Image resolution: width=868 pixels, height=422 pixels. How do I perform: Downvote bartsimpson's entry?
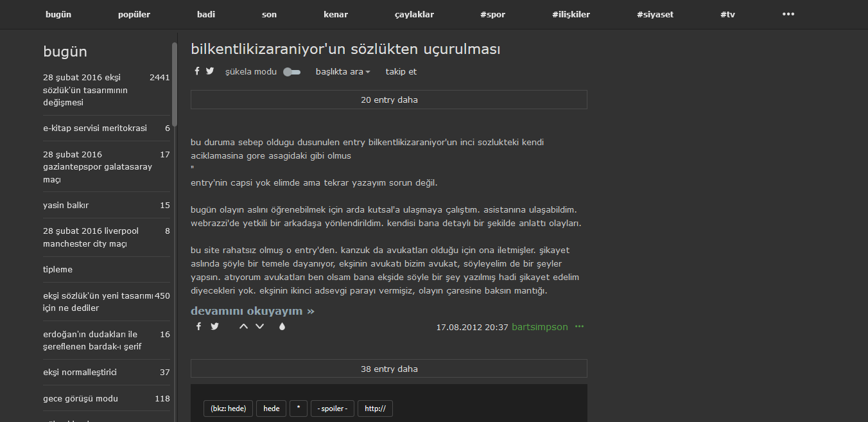coord(259,326)
